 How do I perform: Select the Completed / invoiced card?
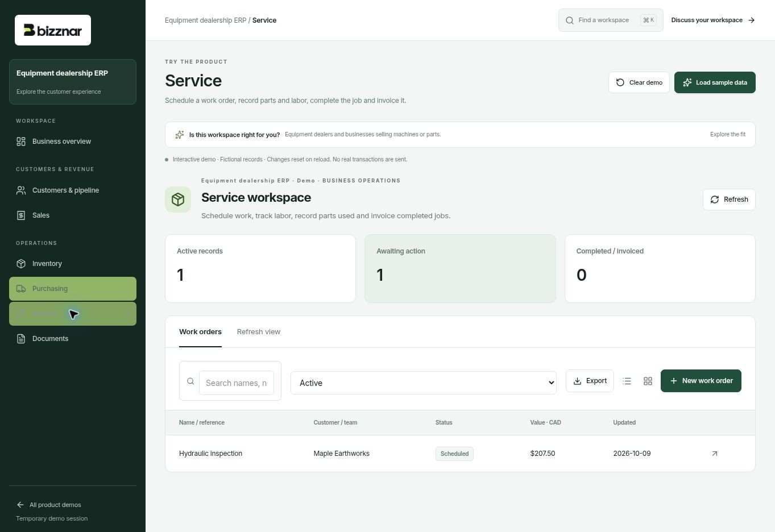pos(660,268)
